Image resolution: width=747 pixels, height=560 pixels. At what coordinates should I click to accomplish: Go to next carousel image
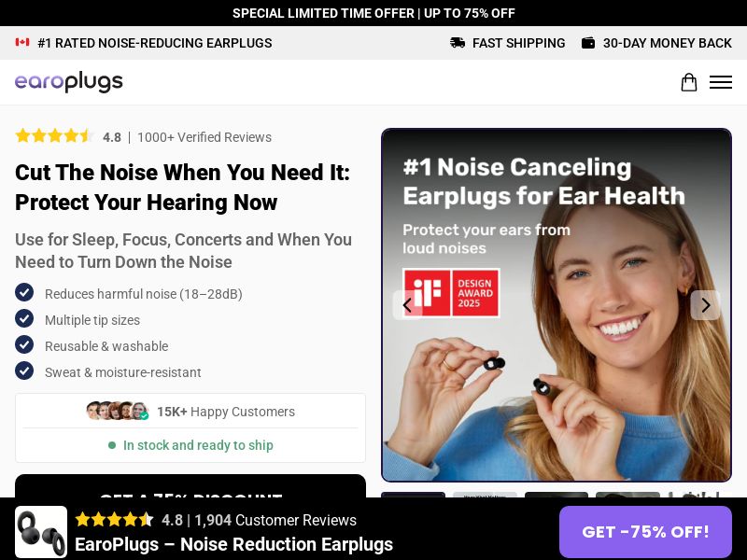(x=706, y=305)
